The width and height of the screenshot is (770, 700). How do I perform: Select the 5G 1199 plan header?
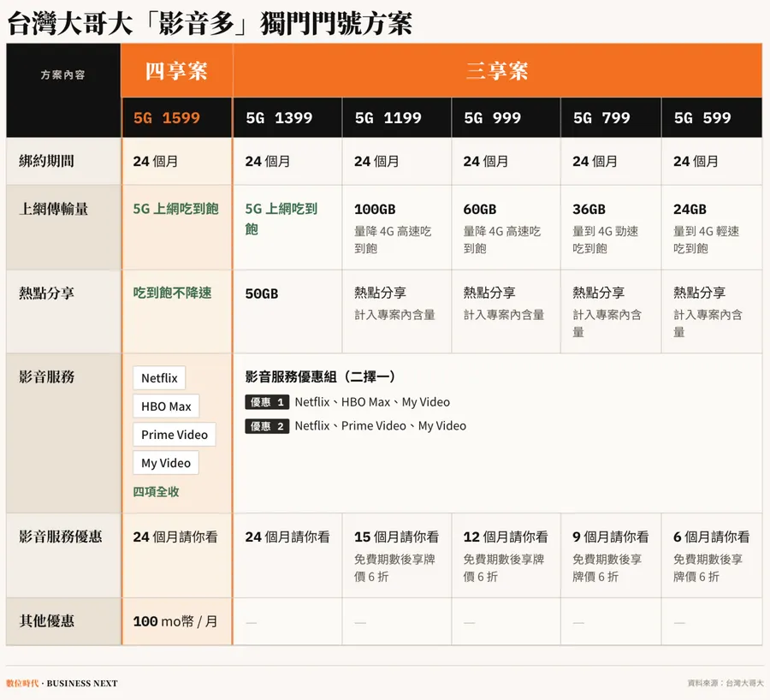click(397, 118)
